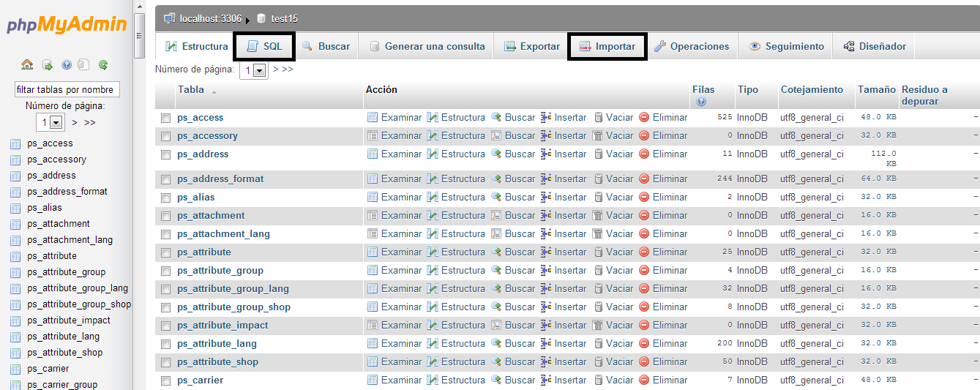The height and width of the screenshot is (390, 980).
Task: Click the table icon beside ps_attribute_group in sidebar
Action: pos(15,272)
